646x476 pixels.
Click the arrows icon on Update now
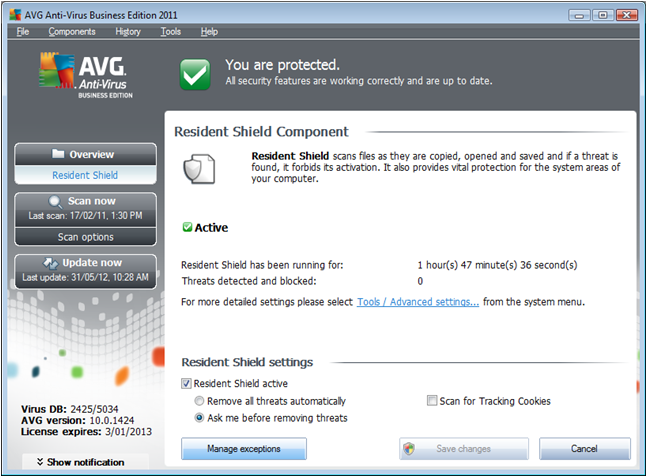tap(51, 263)
